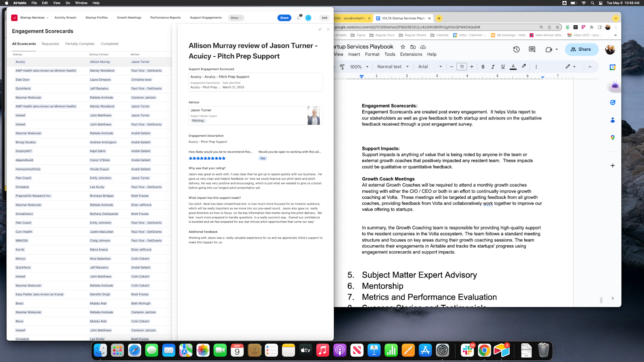Show hidden bookmarks with the double chevron
Image resolution: width=644 pixels, height=362 pixels.
click(x=615, y=35)
